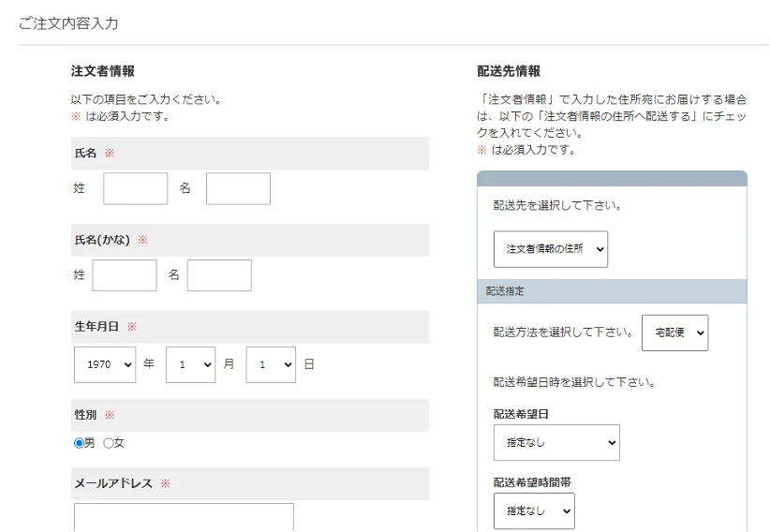This screenshot has height=532, width=770.
Task: Focus the 名 field under 氏名(かな)
Action: 219,275
